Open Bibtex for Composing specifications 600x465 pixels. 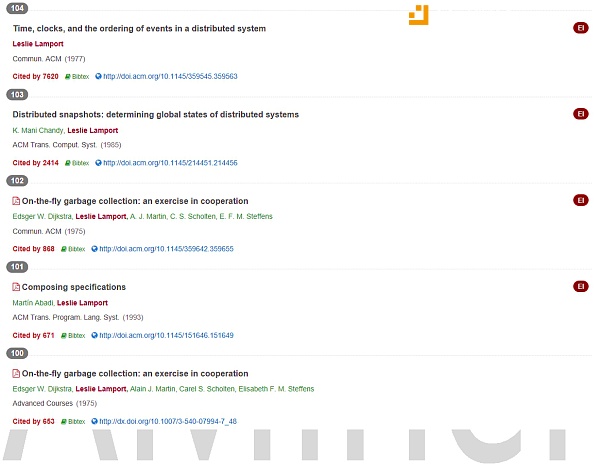pos(73,336)
